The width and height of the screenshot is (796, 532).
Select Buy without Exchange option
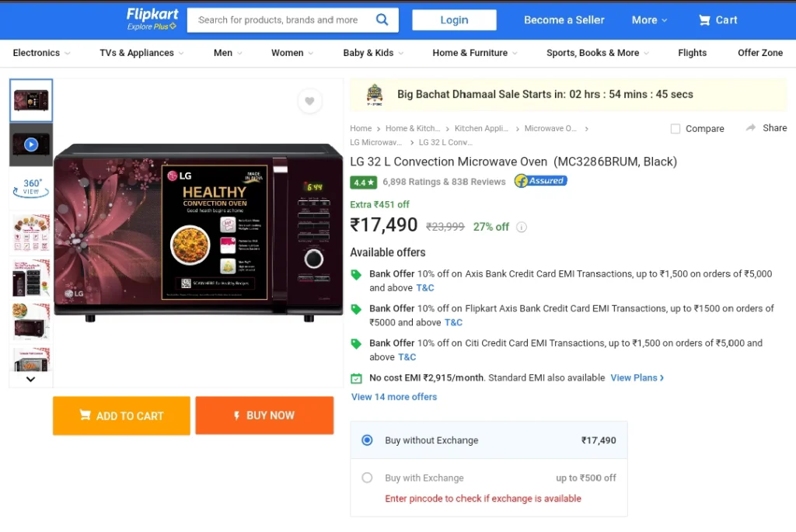[367, 440]
